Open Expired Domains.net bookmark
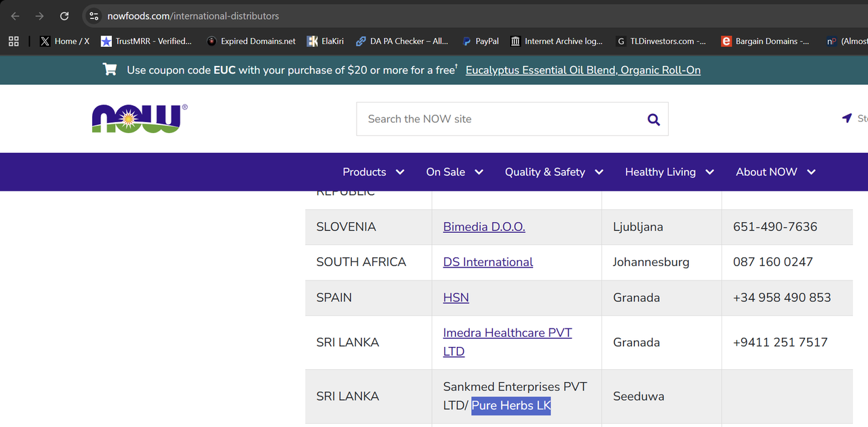This screenshot has height=427, width=868. pos(252,41)
